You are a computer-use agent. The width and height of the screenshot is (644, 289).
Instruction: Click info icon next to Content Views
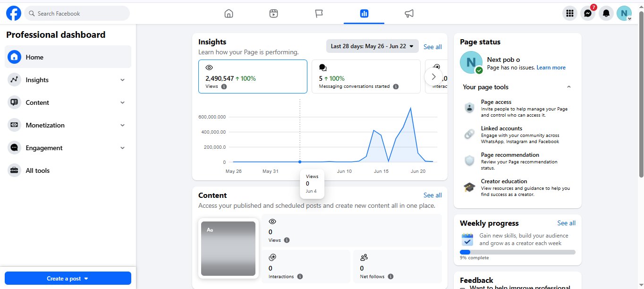(x=287, y=240)
